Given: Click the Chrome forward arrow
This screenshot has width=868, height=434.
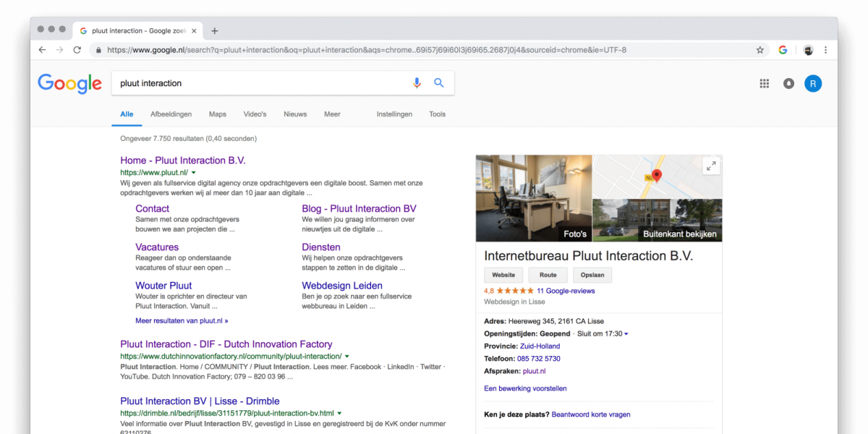Looking at the screenshot, I should [59, 50].
